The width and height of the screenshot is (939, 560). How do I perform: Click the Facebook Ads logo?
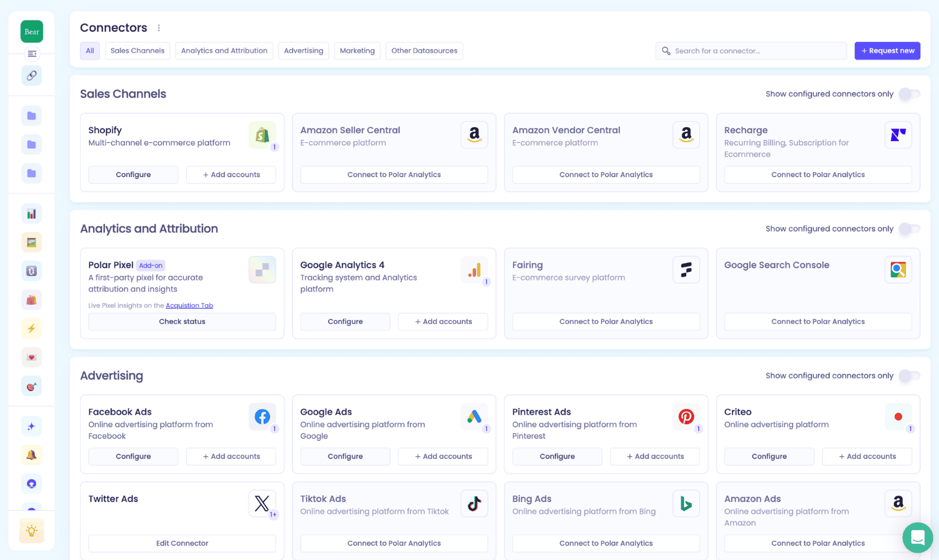(x=262, y=417)
